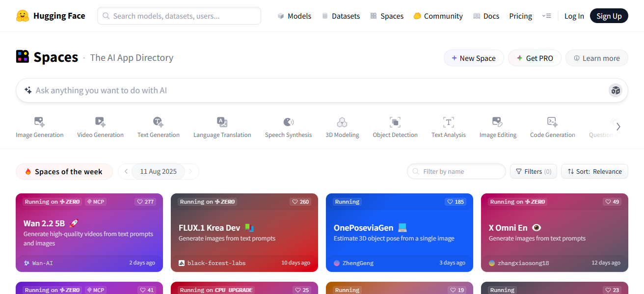
Task: Click "10 days ago" on FLUX.1 Krea Dev
Action: (295, 263)
